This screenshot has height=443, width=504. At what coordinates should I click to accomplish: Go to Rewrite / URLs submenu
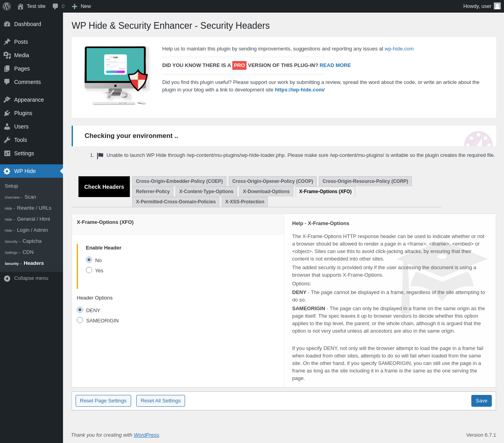34,208
